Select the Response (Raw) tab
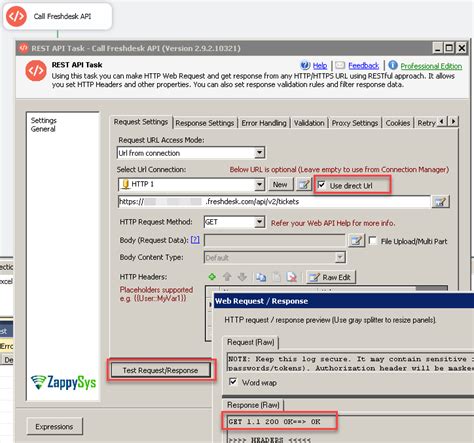 click(x=253, y=405)
